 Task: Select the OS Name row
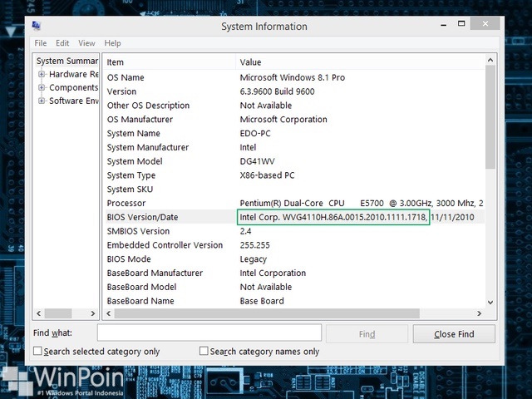pyautogui.click(x=293, y=77)
